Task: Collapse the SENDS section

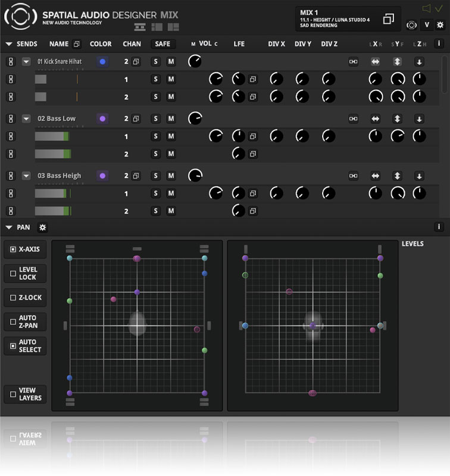Action: 9,44
